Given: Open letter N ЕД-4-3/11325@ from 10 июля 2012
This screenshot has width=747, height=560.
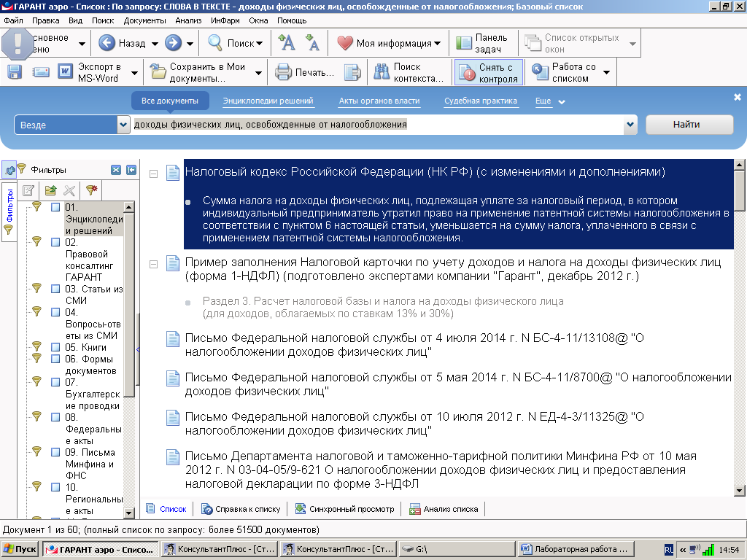Looking at the screenshot, I should point(414,424).
